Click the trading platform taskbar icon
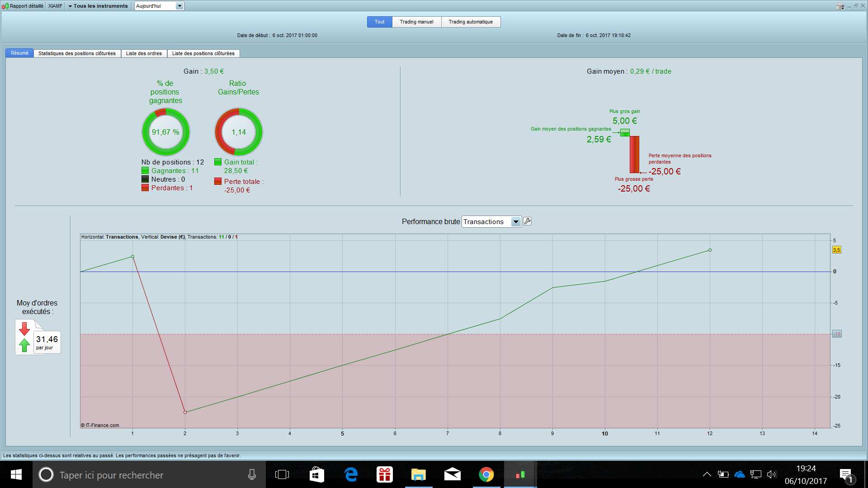Viewport: 868px width, 488px height. [520, 474]
